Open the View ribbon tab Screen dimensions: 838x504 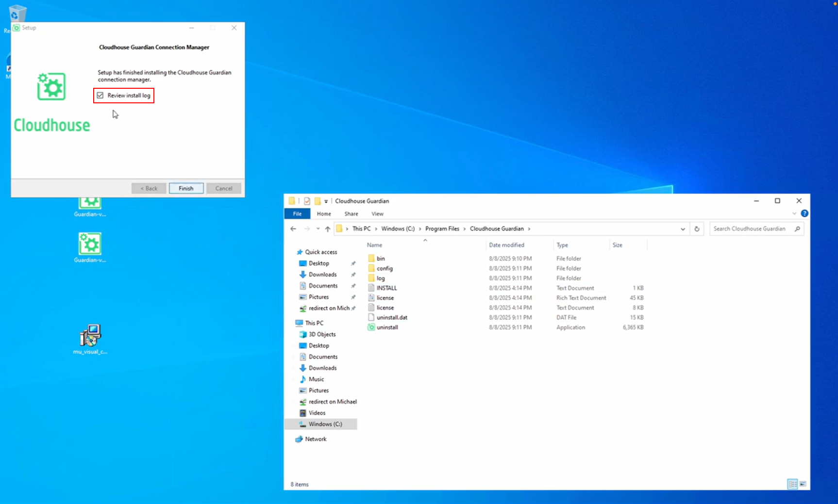[x=377, y=214]
